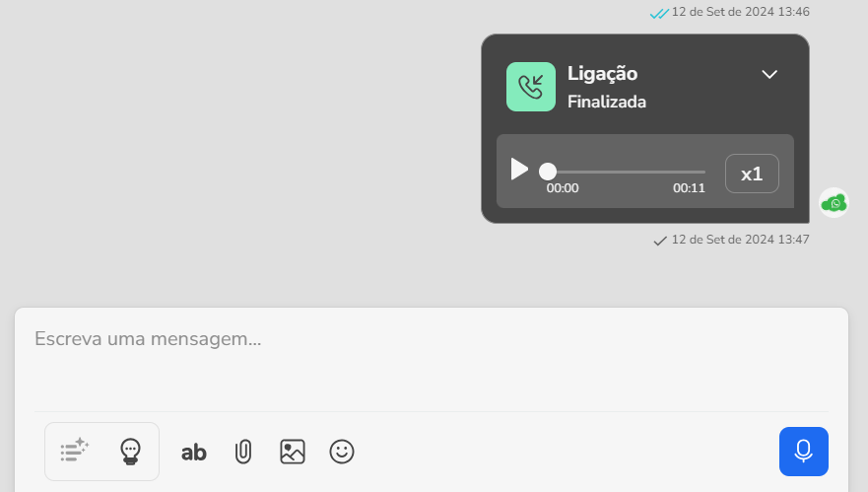
Task: Click the Ligação call title
Action: 602,74
